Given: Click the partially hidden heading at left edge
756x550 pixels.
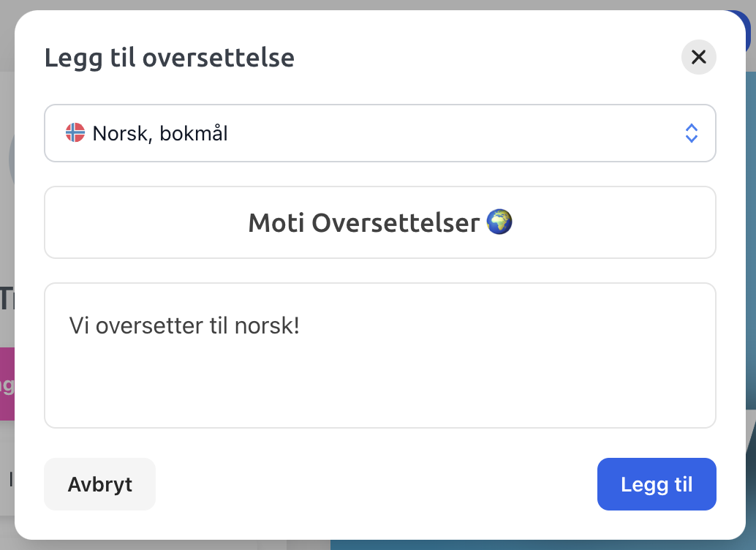Looking at the screenshot, I should coord(7,298).
